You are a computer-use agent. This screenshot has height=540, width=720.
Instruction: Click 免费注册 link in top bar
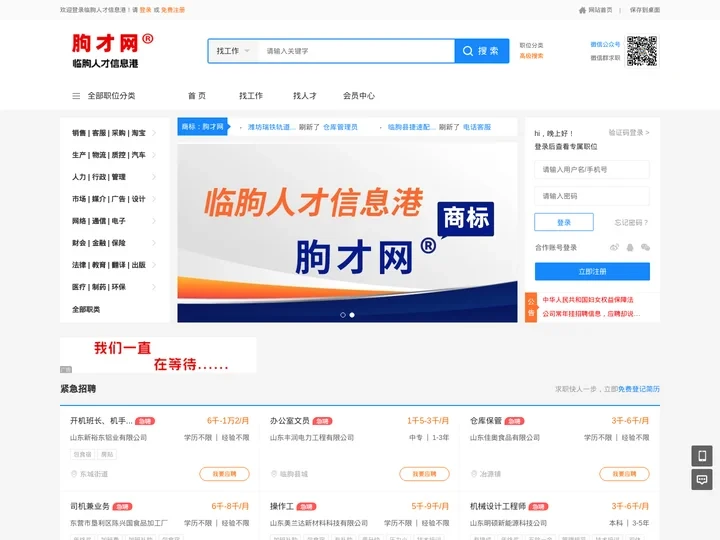point(173,10)
